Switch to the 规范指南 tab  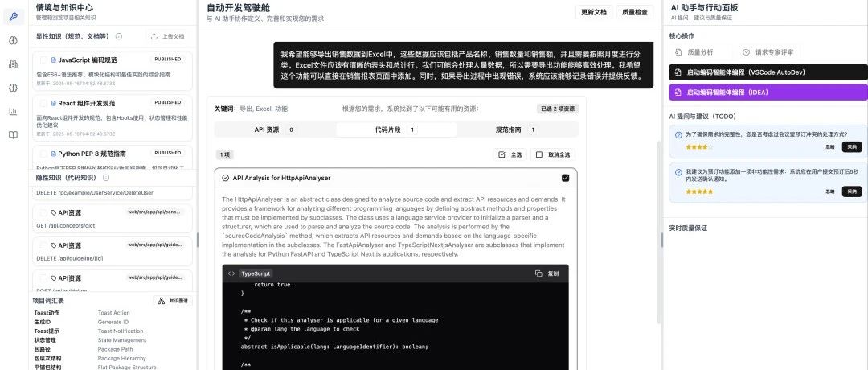click(518, 129)
